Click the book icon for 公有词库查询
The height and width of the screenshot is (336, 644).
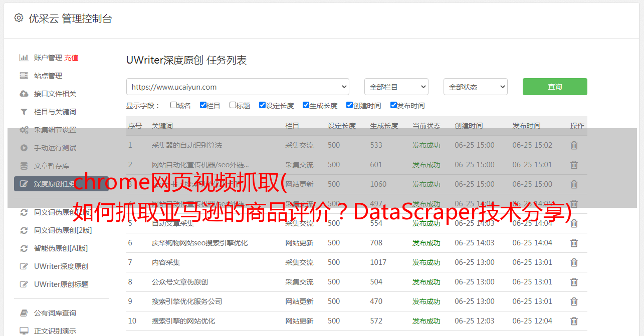pyautogui.click(x=24, y=313)
